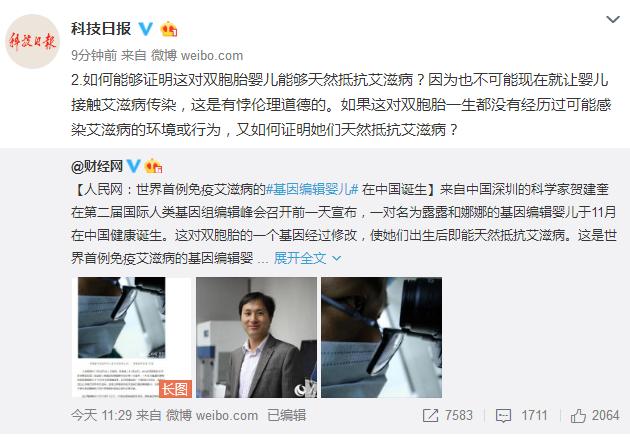
Task: Like the post with the thumbs-up icon
Action: [578, 416]
